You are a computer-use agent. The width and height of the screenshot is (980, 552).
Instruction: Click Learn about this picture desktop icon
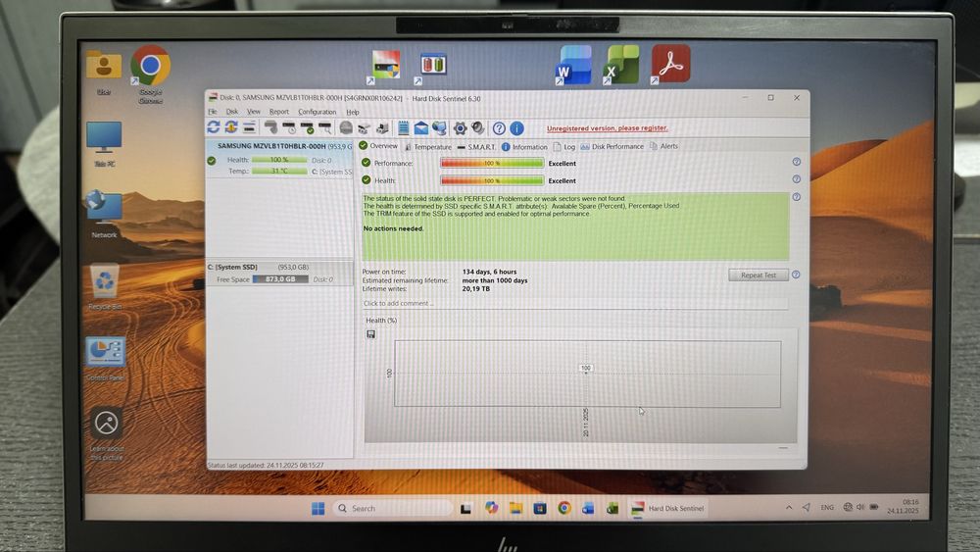click(x=106, y=433)
